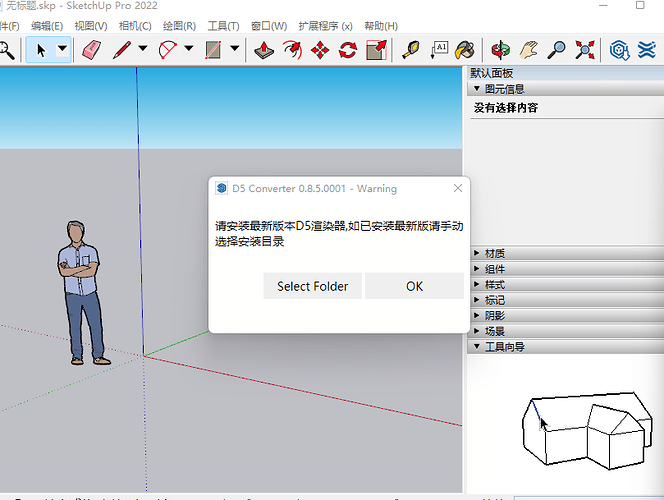Maximize the SketchUp window
664x500 pixels.
pos(640,5)
